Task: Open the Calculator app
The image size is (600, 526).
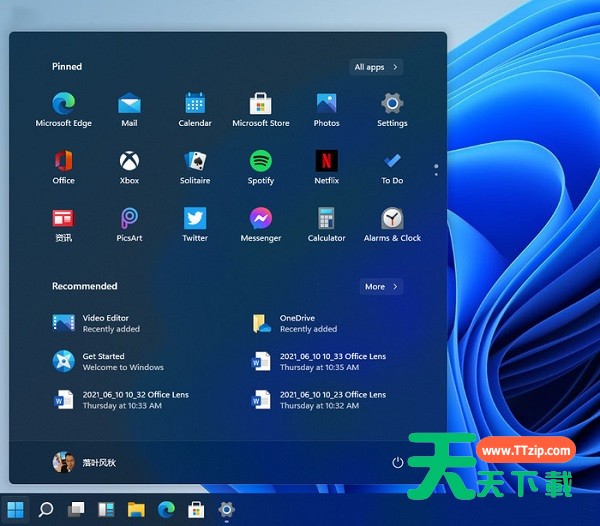Action: click(326, 219)
